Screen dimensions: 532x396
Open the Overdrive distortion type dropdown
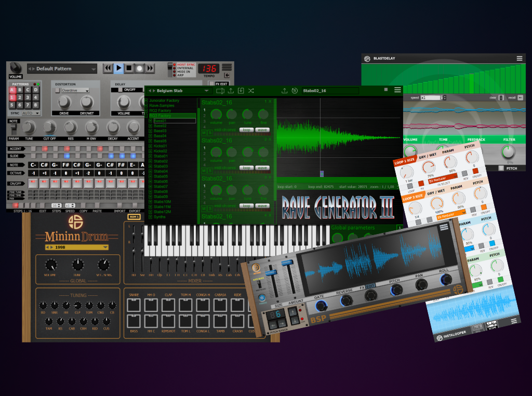click(75, 90)
